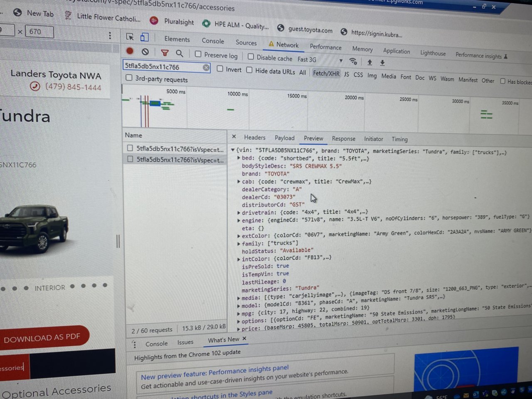Screen dimensions: 532x399
Task: Close the request details pane
Action: [x=234, y=136]
